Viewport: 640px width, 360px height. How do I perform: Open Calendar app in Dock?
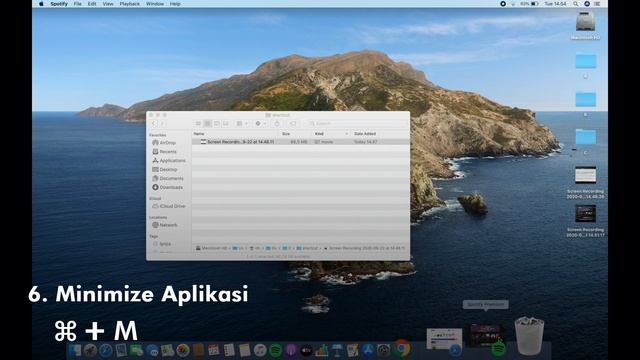tap(213, 350)
